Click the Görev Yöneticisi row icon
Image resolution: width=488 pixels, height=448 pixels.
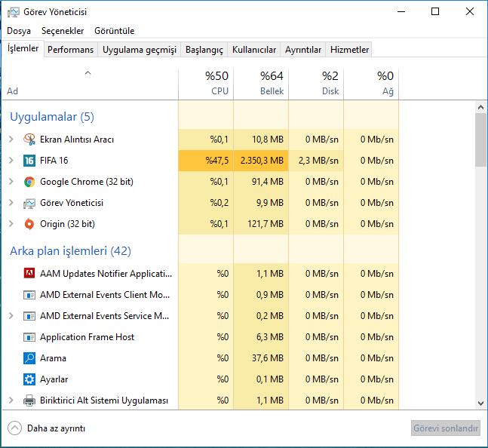(x=29, y=203)
